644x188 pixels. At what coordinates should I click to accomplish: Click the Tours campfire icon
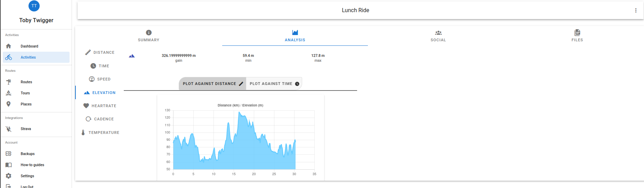[x=9, y=93]
